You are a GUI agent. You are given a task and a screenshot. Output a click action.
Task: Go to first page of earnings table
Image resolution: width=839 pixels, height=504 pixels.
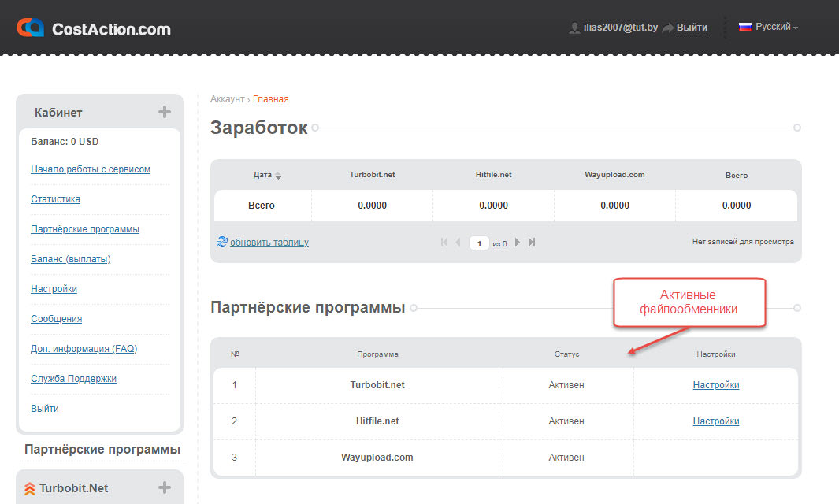444,243
